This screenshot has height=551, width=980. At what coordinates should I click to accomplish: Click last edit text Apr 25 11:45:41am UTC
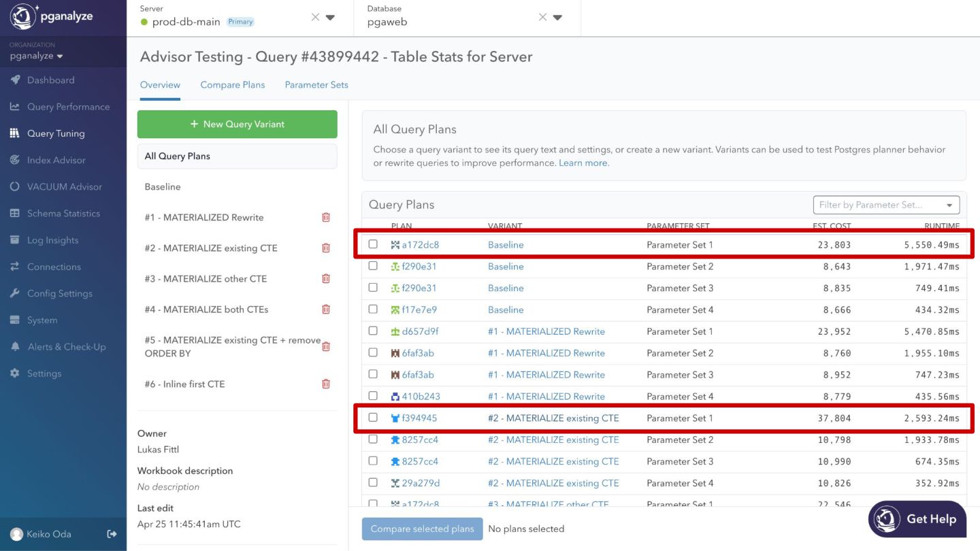189,524
